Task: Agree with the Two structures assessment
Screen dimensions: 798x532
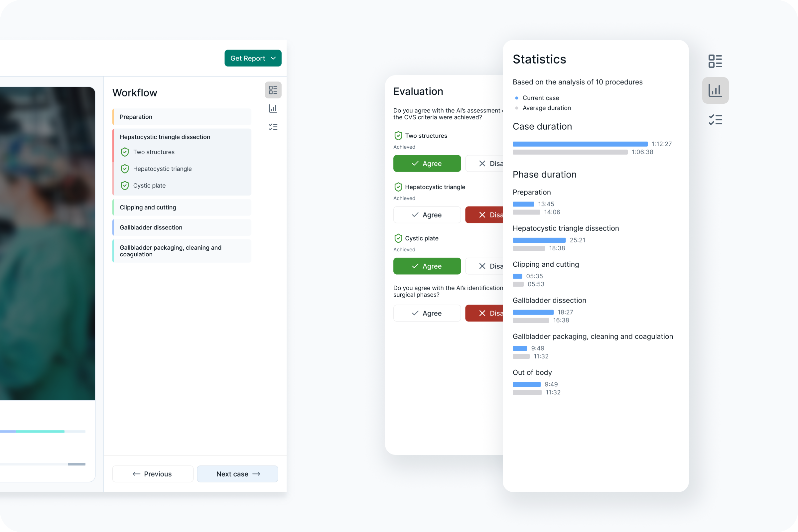Action: pos(427,164)
